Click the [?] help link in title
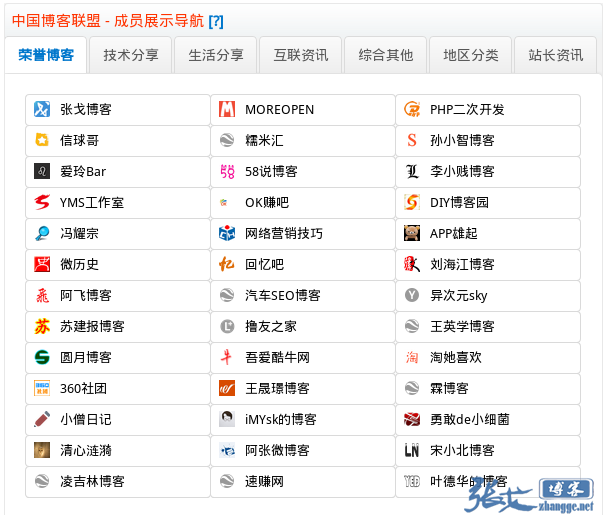The image size is (607, 522). coord(216,21)
